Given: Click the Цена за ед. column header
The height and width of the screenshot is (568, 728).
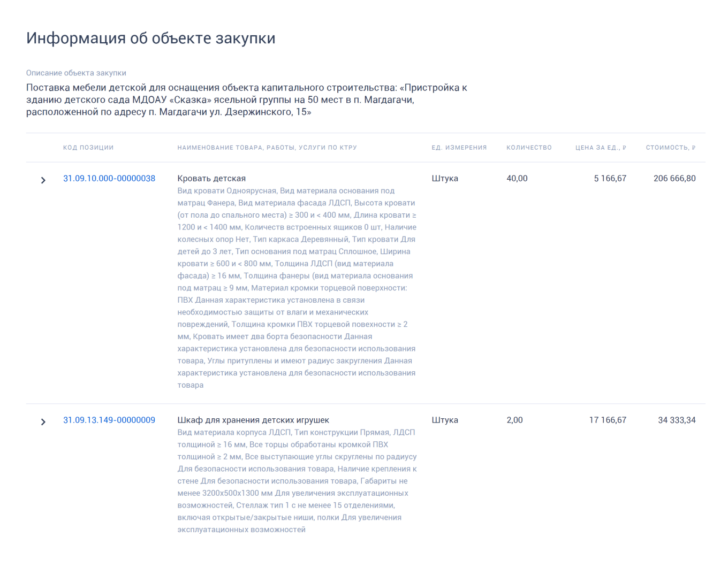Looking at the screenshot, I should click(601, 148).
